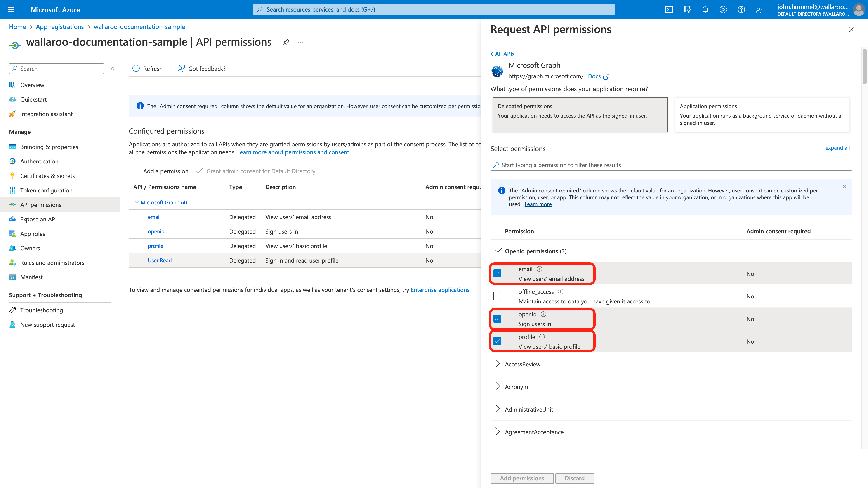
Task: Uncheck the email permission checkbox
Action: (497, 273)
